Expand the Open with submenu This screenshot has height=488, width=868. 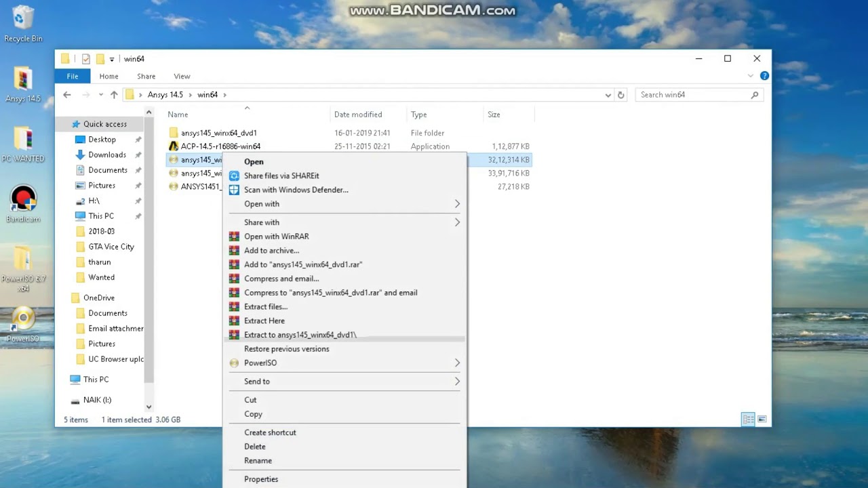pos(457,204)
